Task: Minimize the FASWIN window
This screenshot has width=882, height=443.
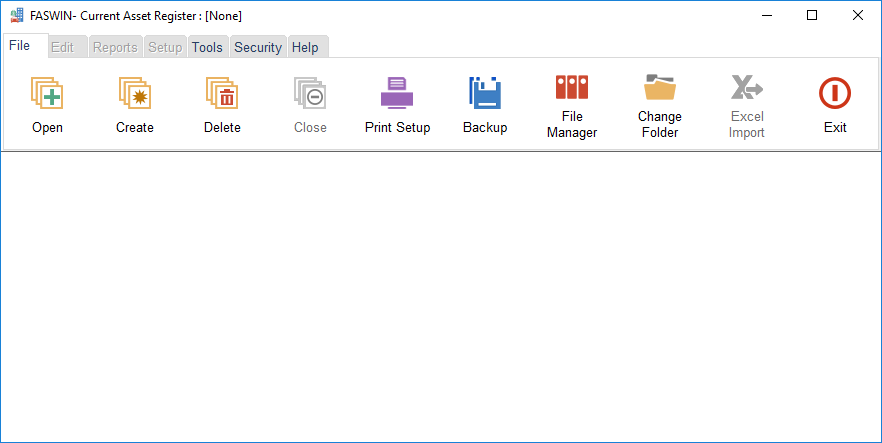Action: point(767,15)
